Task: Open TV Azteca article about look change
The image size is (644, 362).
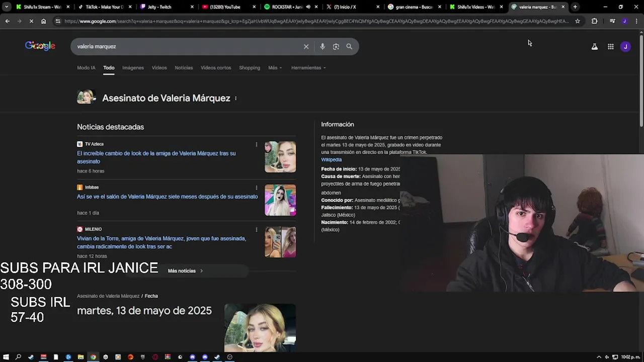Action: tap(156, 157)
